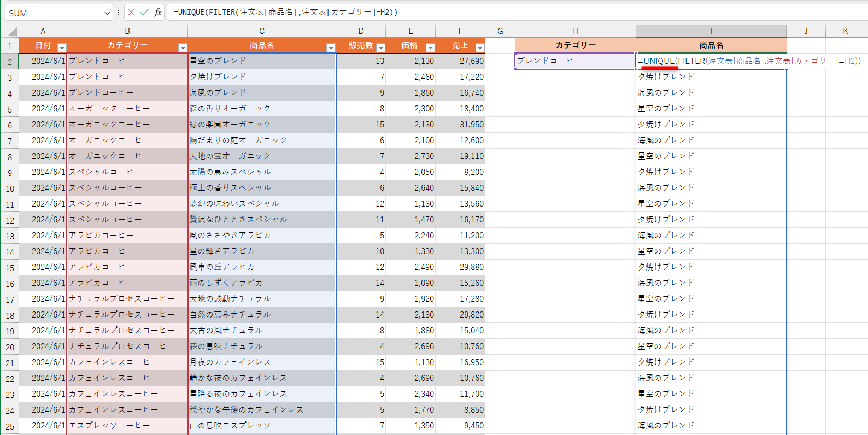Click cell 陽だまりの庭オーガニック
868x435 pixels.
(x=262, y=140)
